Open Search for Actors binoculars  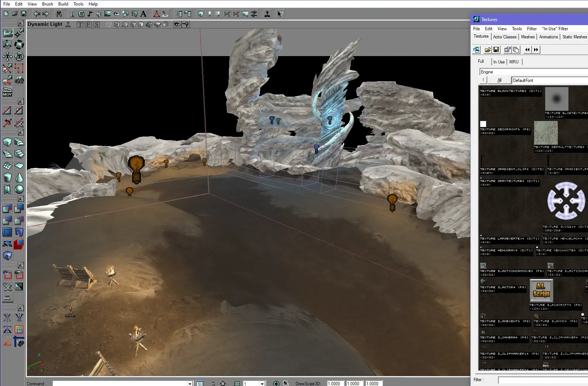59,14
